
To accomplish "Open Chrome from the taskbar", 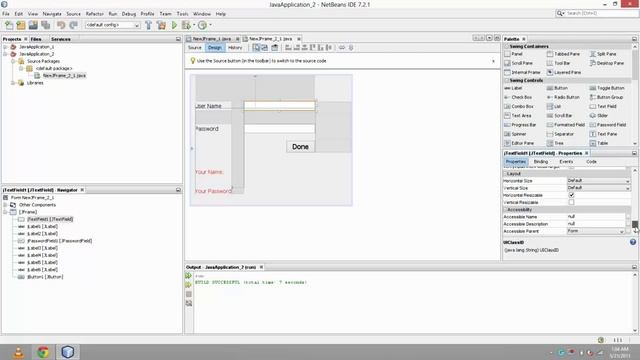I will click(x=43, y=352).
